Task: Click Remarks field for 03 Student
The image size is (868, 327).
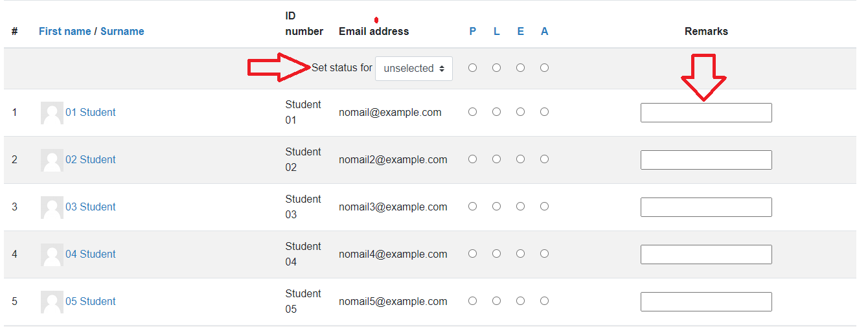Action: (x=706, y=207)
